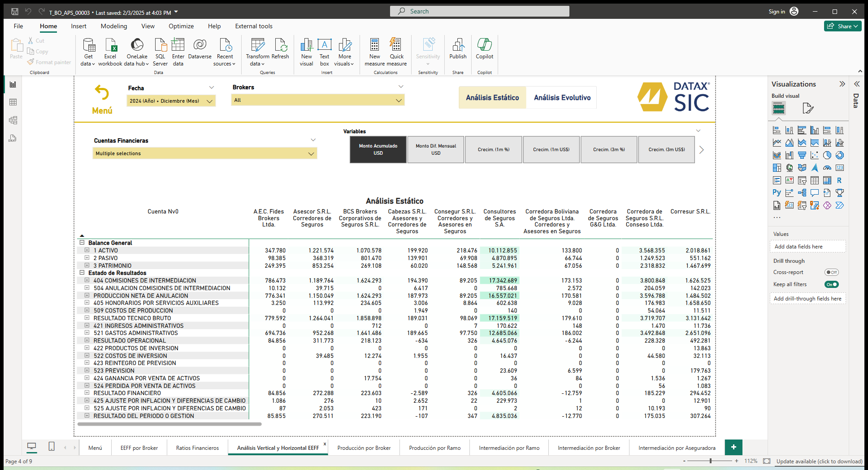868x470 pixels.
Task: Open Copilot
Action: point(484,51)
